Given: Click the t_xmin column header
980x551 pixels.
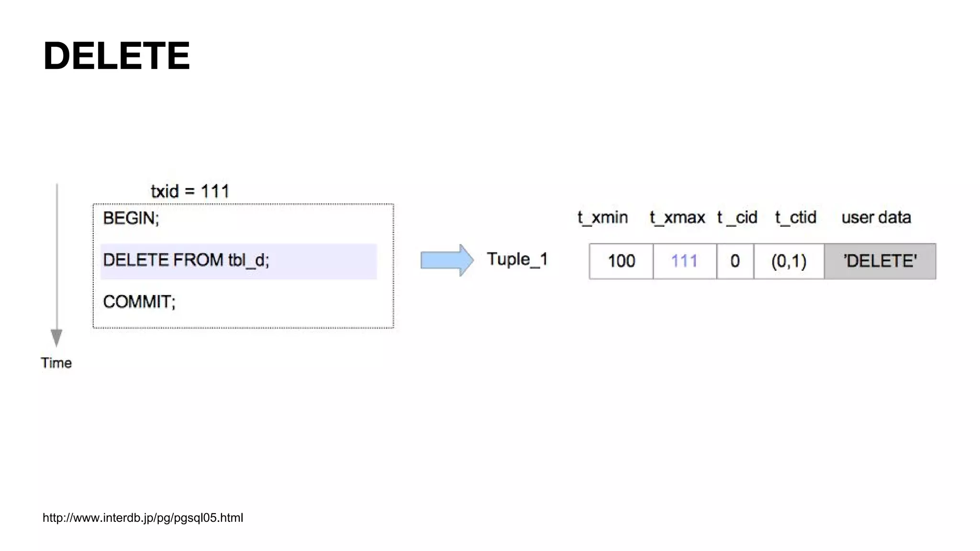Looking at the screenshot, I should pos(602,218).
